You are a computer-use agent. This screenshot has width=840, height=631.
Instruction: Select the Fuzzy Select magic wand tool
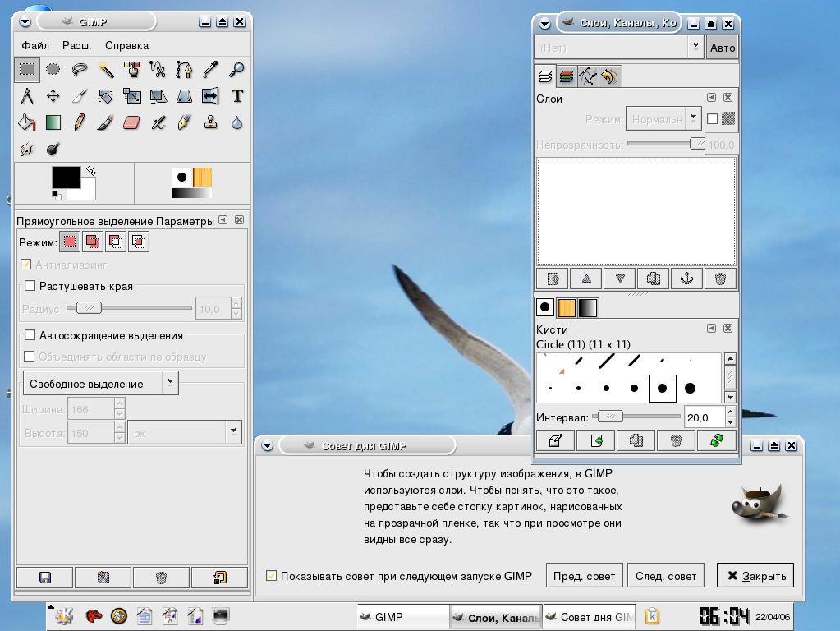click(x=106, y=69)
